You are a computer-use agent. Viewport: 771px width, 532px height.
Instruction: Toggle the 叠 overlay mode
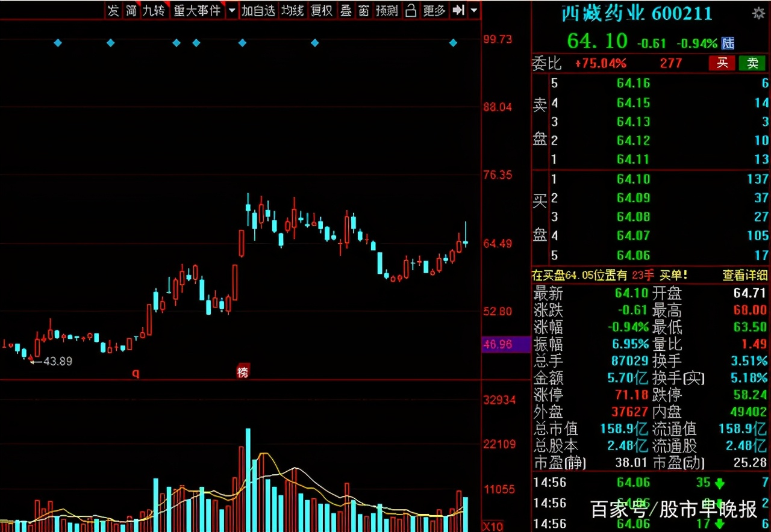pyautogui.click(x=346, y=10)
